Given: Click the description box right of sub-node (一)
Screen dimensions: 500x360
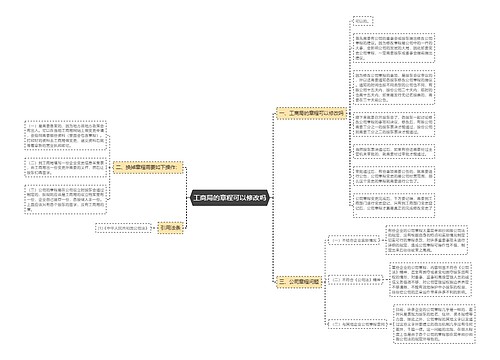Looking at the screenshot, I should tap(427, 240).
